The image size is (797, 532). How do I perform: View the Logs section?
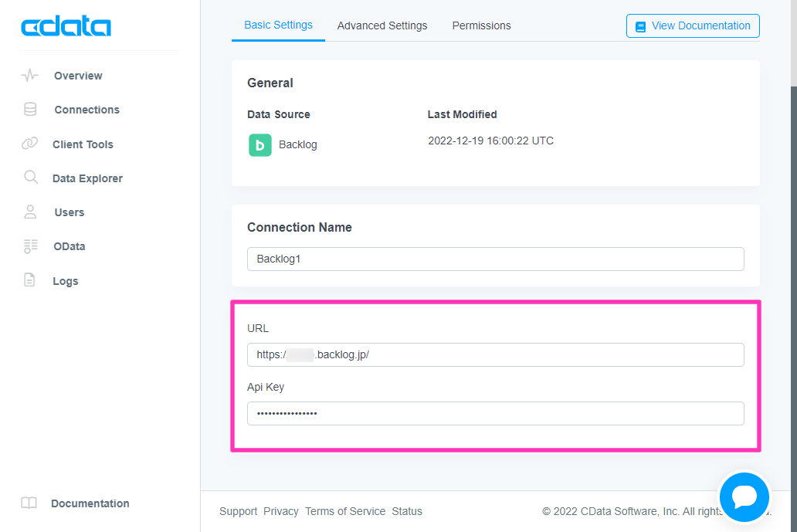65,280
